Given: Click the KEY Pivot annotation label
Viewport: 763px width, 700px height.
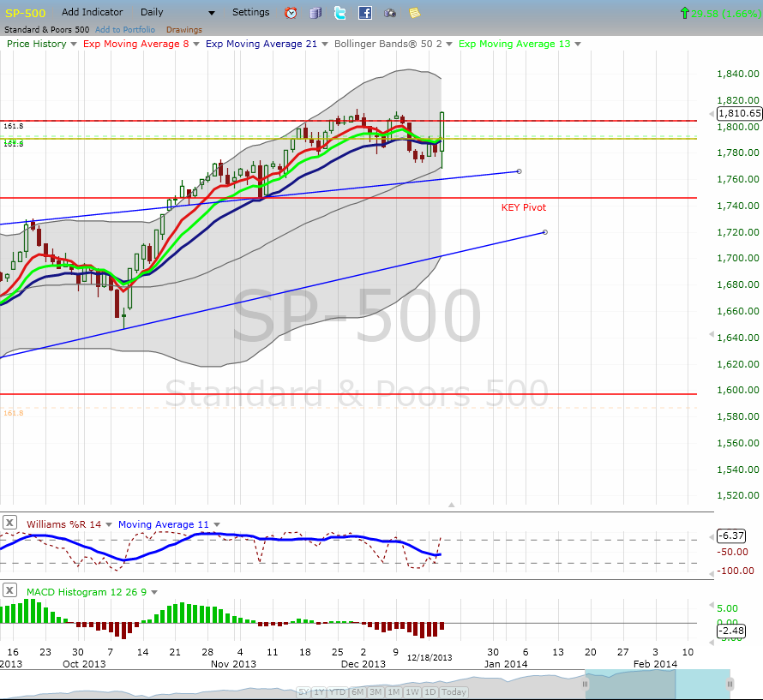Looking at the screenshot, I should [524, 207].
